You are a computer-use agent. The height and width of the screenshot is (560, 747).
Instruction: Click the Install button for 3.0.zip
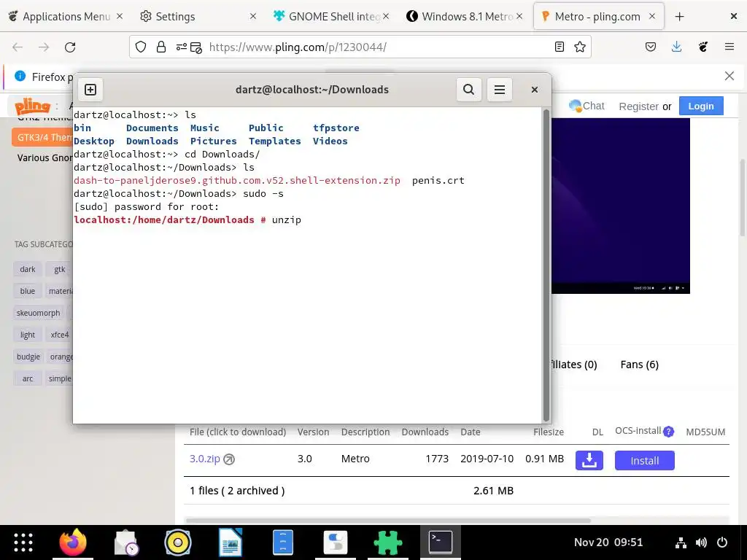[644, 461]
